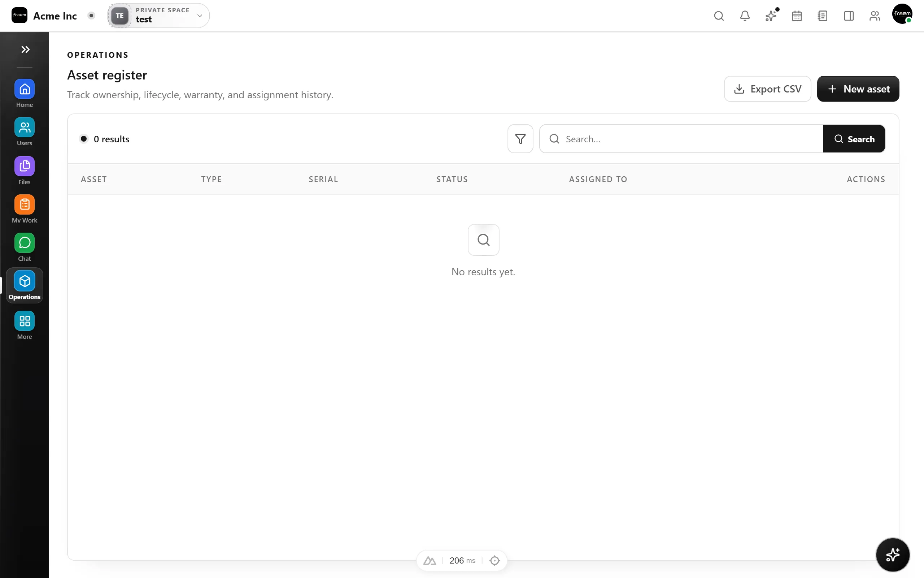This screenshot has width=924, height=578.
Task: Click the No results yet. message
Action: (x=483, y=272)
